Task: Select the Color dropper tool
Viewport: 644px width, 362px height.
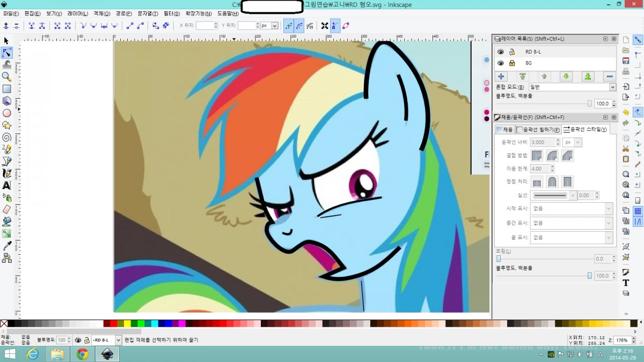Action: 6,246
